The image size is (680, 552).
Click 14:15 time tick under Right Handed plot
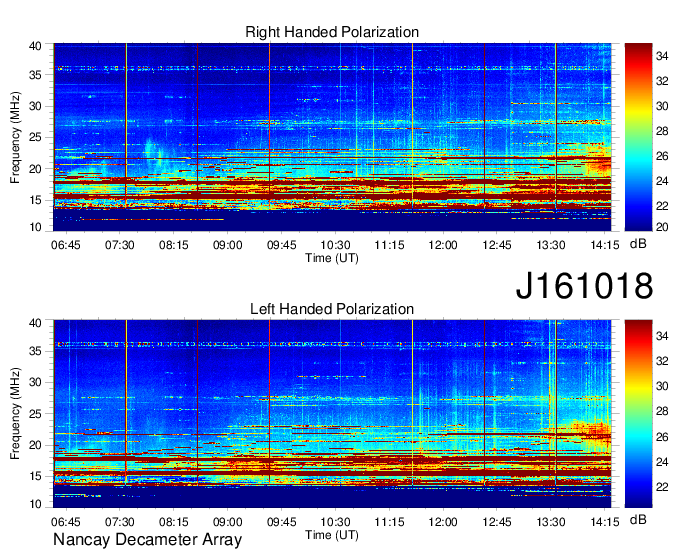click(605, 245)
